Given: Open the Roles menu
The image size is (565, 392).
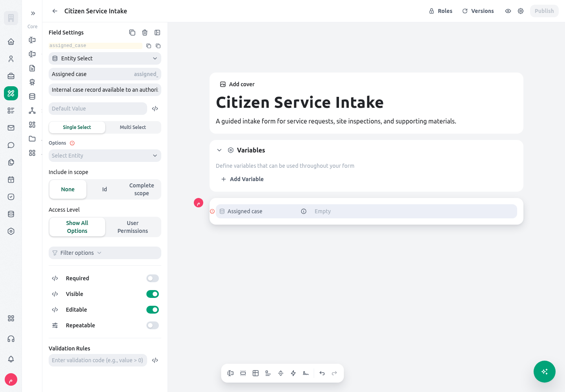Looking at the screenshot, I should 441,11.
